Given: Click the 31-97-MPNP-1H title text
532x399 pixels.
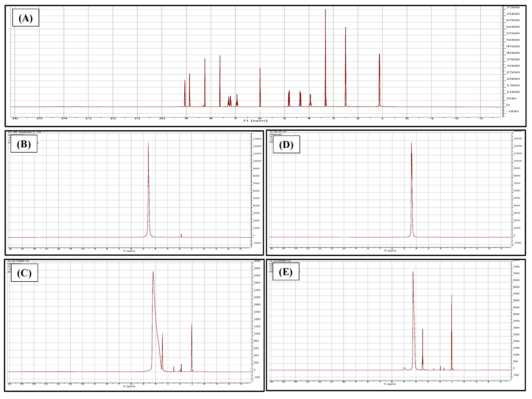Looking at the screenshot, I should coord(280,261).
